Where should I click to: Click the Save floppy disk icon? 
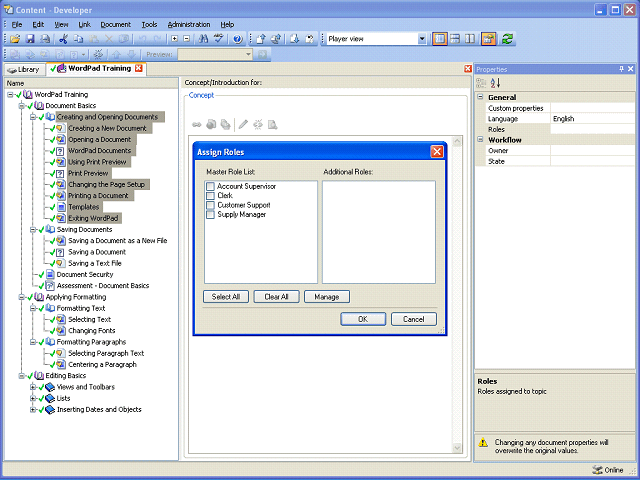[30, 39]
